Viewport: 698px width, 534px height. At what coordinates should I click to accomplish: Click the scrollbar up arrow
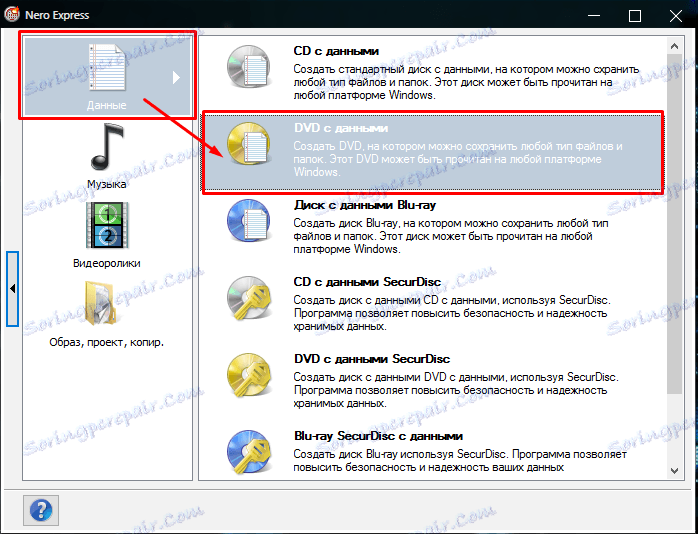(674, 46)
